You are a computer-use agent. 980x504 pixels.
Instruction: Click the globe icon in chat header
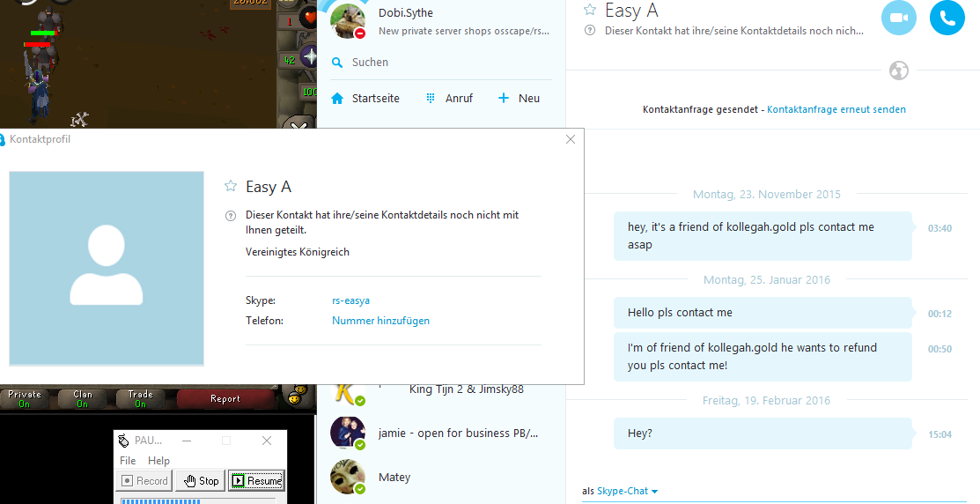pos(899,70)
